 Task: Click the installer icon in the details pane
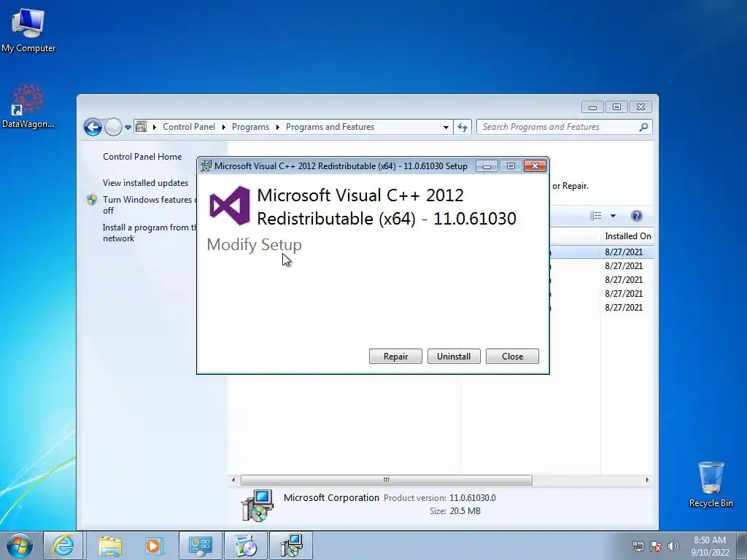(258, 505)
